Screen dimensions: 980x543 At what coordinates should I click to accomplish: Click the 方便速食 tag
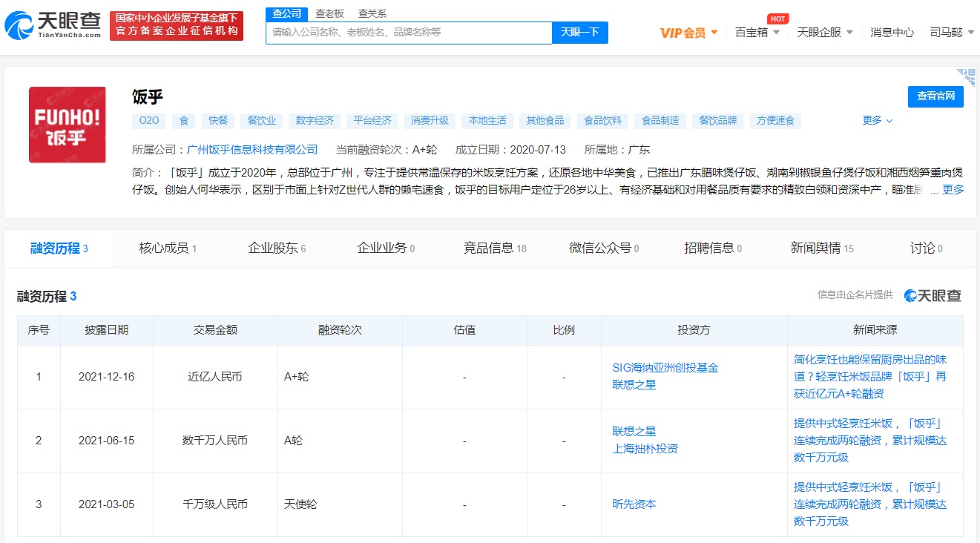tap(776, 121)
